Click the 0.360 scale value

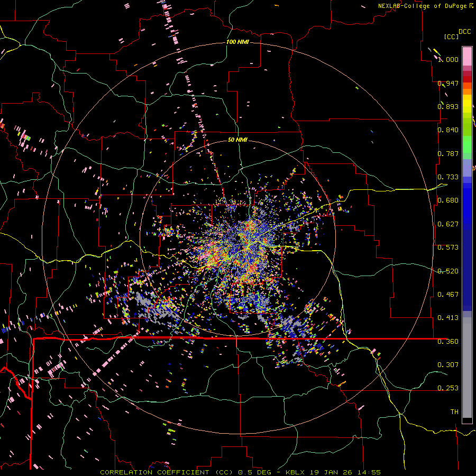(x=448, y=342)
